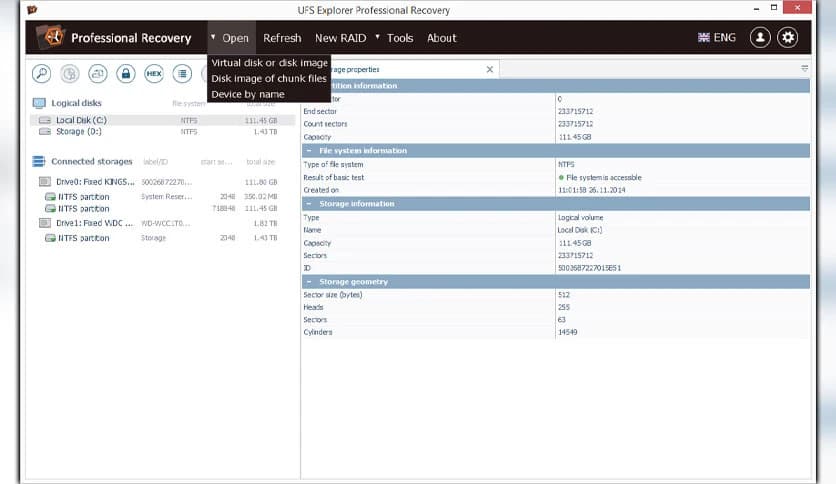The image size is (836, 484).
Task: Click the list view toolbar icon
Action: point(182,73)
